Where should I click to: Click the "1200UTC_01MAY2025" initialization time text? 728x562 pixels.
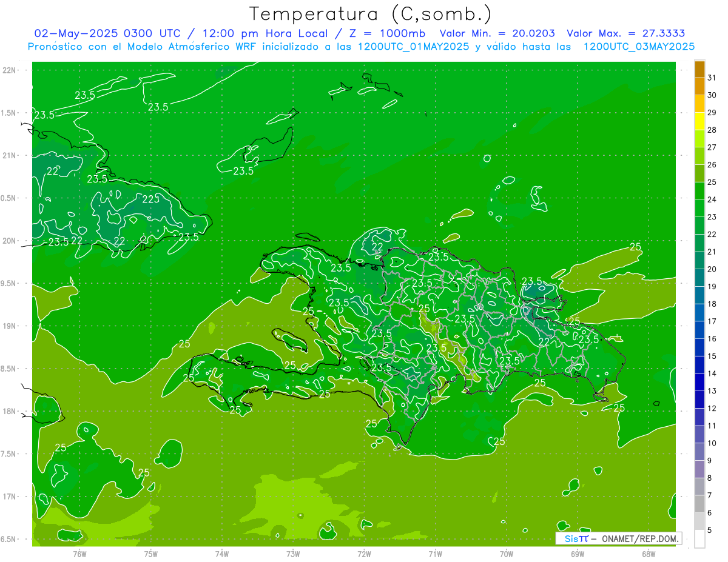point(414,46)
